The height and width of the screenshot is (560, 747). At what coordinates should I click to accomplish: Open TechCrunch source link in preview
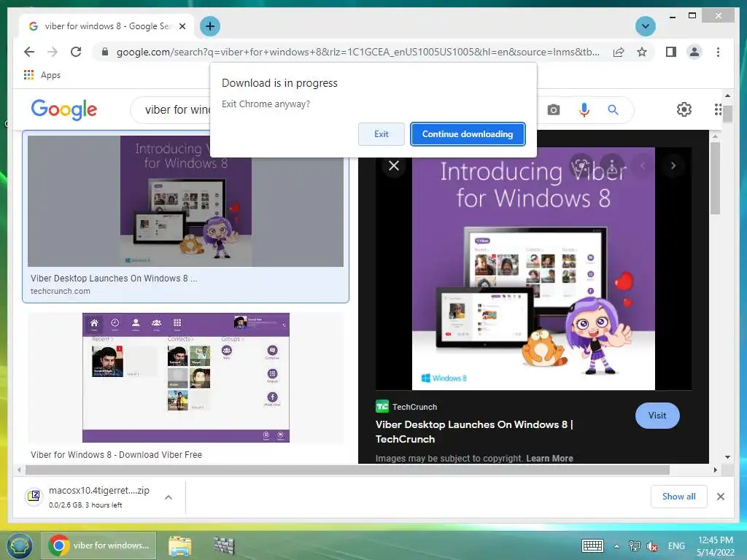pyautogui.click(x=406, y=407)
